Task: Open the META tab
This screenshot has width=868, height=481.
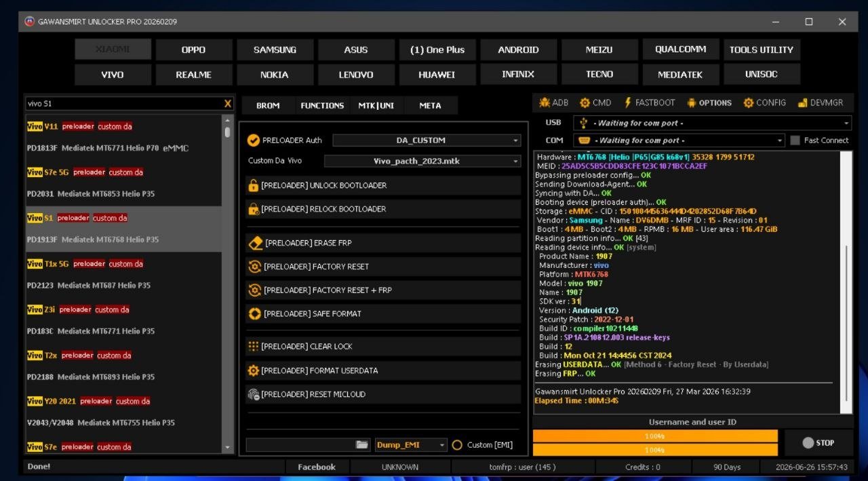Action: click(430, 105)
